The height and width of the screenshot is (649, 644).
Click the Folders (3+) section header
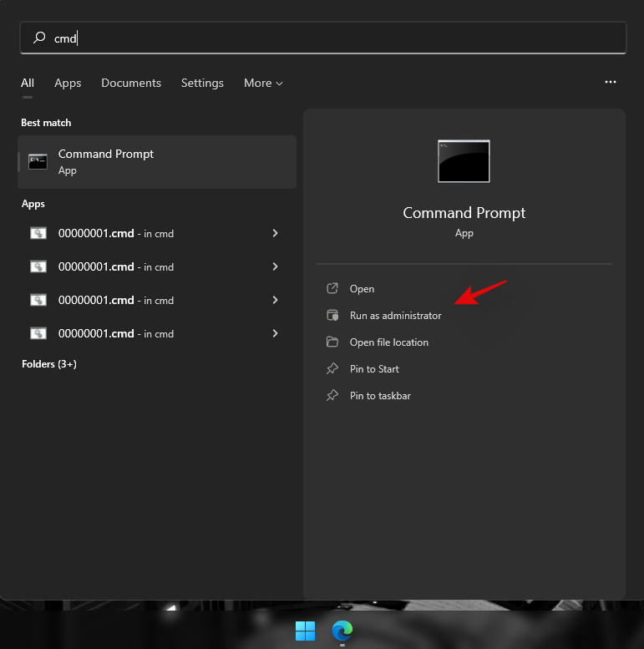tap(48, 364)
